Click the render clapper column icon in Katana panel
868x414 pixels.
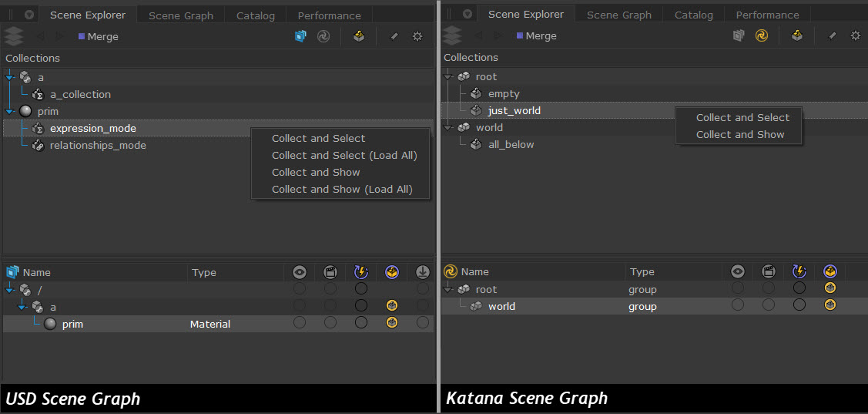point(768,271)
